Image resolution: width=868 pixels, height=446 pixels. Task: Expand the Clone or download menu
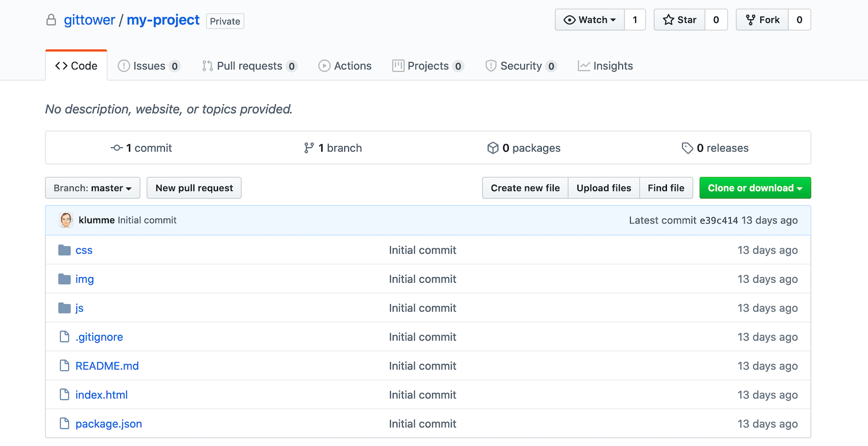click(755, 188)
